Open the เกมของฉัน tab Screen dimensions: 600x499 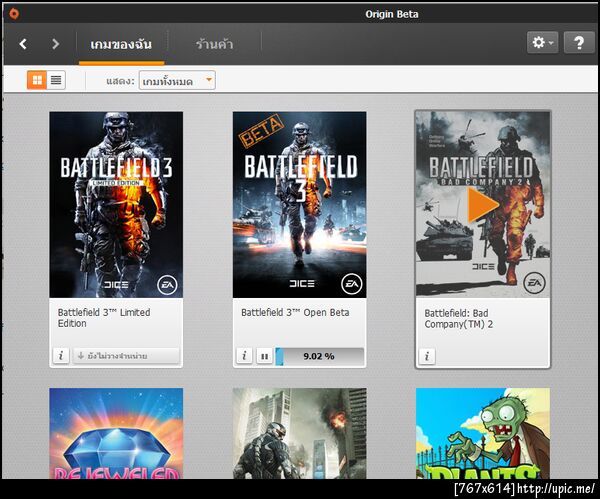coord(121,44)
